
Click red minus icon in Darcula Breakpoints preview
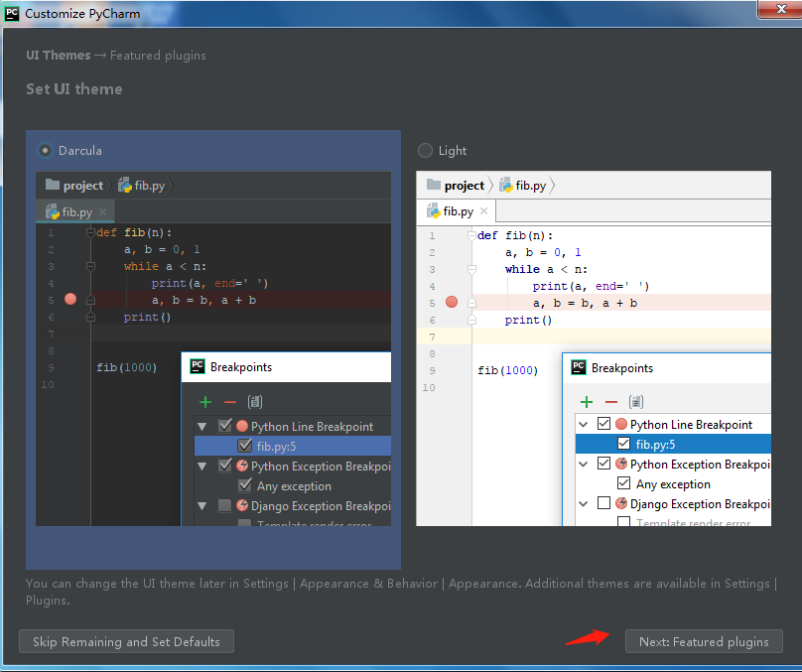pyautogui.click(x=230, y=401)
